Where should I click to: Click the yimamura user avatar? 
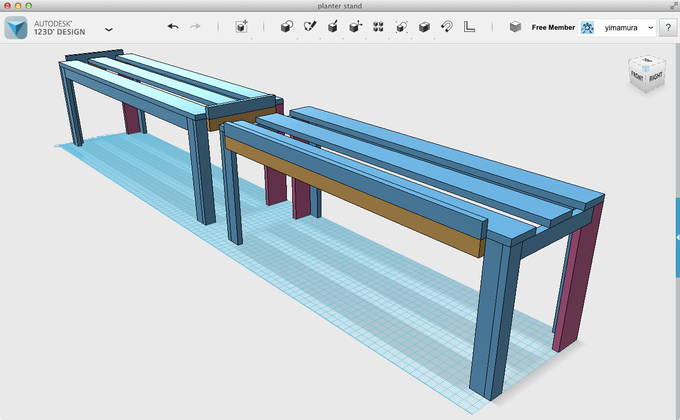pyautogui.click(x=587, y=28)
